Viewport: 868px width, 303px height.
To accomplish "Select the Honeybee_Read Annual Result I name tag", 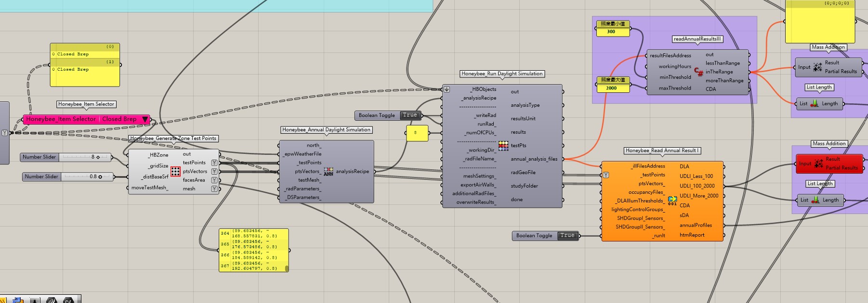I will [x=662, y=151].
